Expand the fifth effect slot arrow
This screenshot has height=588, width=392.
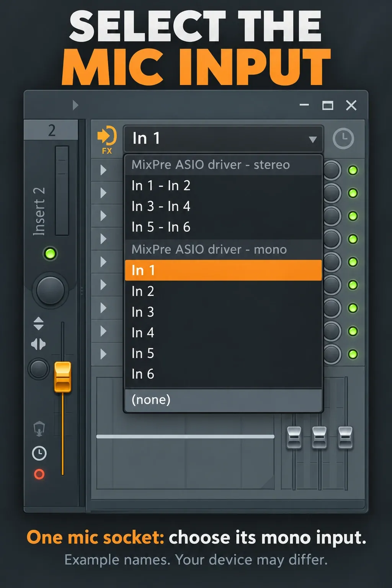coord(103,262)
